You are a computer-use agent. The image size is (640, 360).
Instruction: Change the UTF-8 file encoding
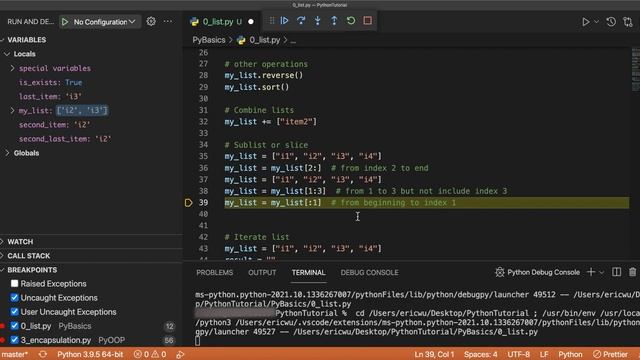coord(518,354)
